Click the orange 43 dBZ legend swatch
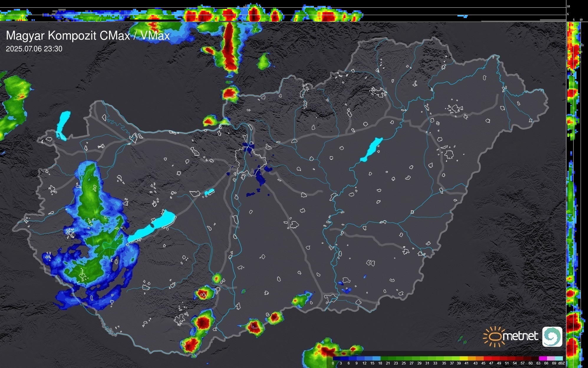The width and height of the screenshot is (588, 368). tap(480, 358)
